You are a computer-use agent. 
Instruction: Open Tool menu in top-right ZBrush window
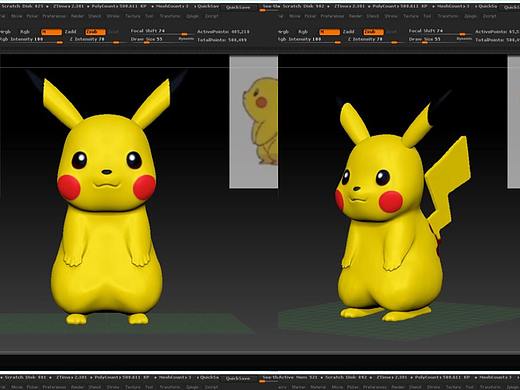coord(427,16)
